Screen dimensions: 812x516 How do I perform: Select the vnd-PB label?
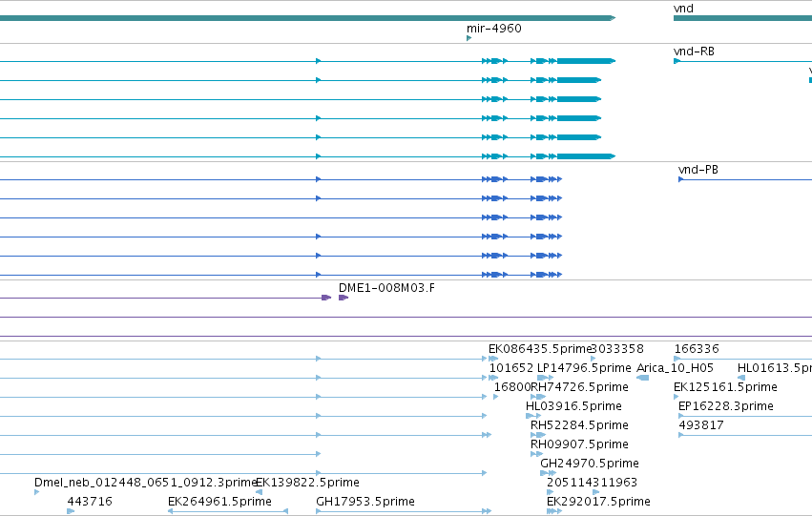coord(698,170)
